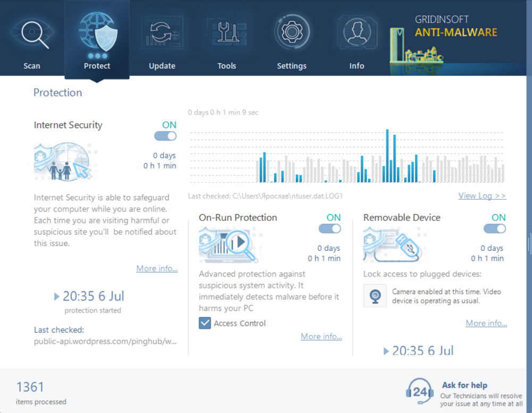Image resolution: width=532 pixels, height=413 pixels.
Task: Turn off the Internet Security toggle
Action: [x=165, y=136]
